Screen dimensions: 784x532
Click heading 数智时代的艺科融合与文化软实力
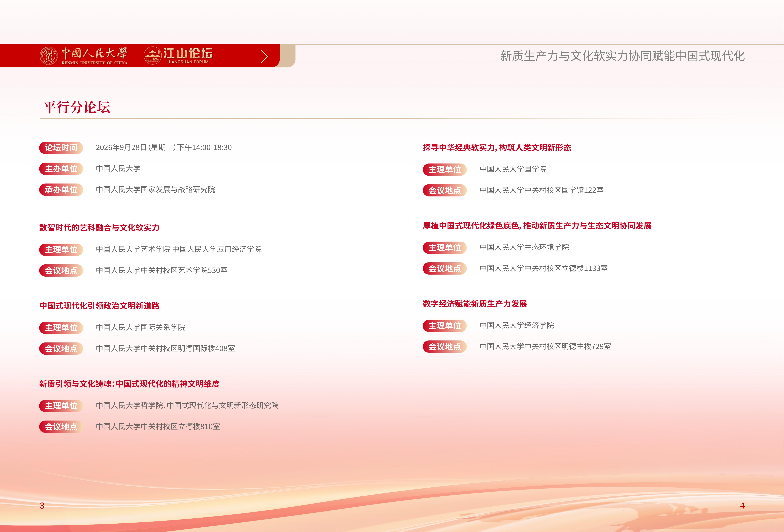point(99,228)
